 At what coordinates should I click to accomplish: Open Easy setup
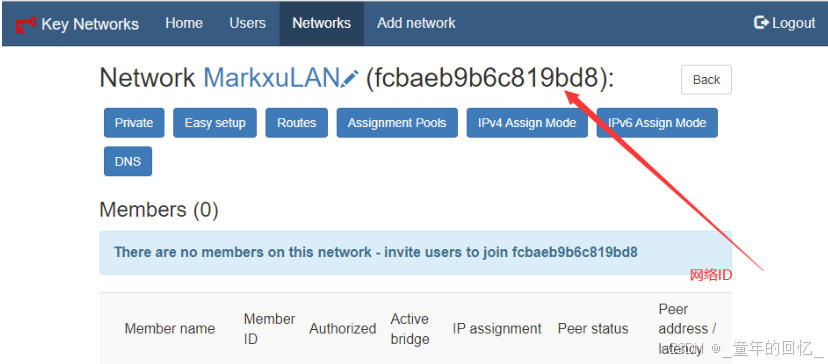point(215,123)
